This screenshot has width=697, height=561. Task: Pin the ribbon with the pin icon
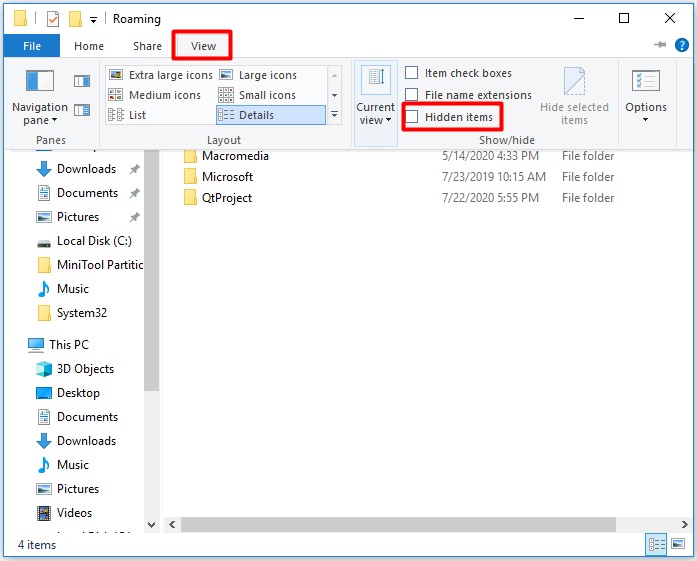click(x=660, y=44)
